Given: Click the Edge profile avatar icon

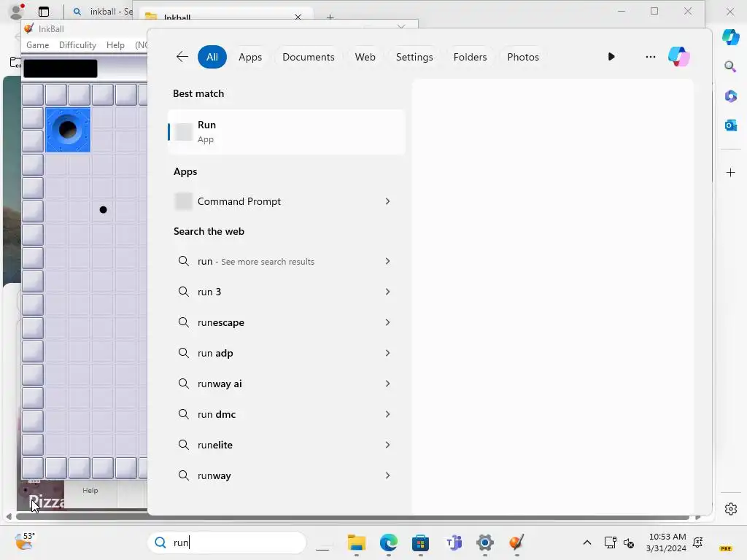Looking at the screenshot, I should 17,12.
